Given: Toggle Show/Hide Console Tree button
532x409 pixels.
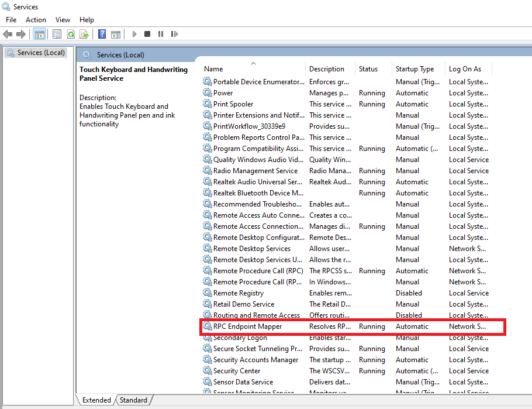Looking at the screenshot, I should click(39, 35).
